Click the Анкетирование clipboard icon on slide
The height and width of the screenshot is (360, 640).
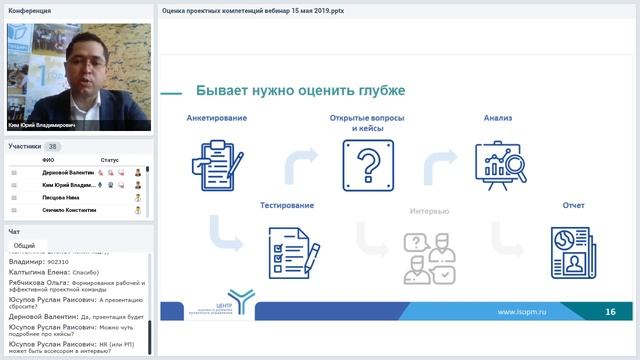[x=218, y=165]
